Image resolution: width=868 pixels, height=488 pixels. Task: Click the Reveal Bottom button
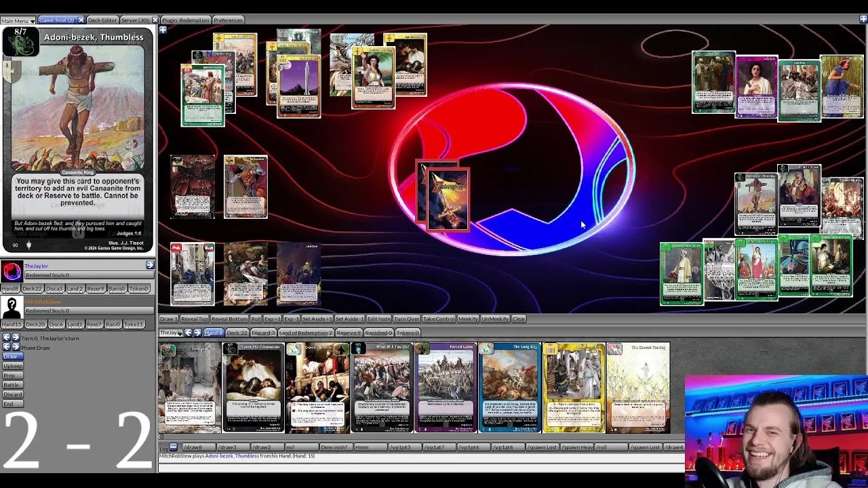[x=229, y=319]
